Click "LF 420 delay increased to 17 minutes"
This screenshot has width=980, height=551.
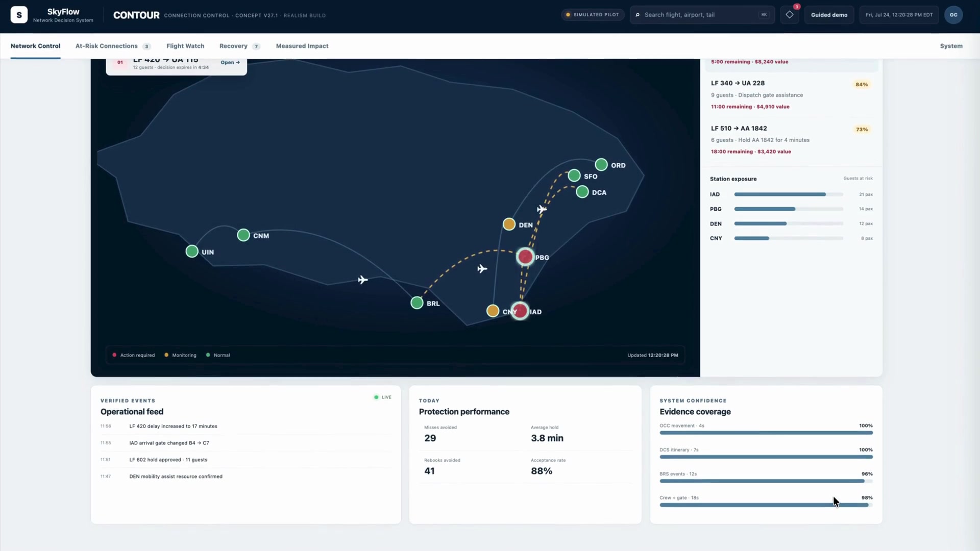[173, 426]
